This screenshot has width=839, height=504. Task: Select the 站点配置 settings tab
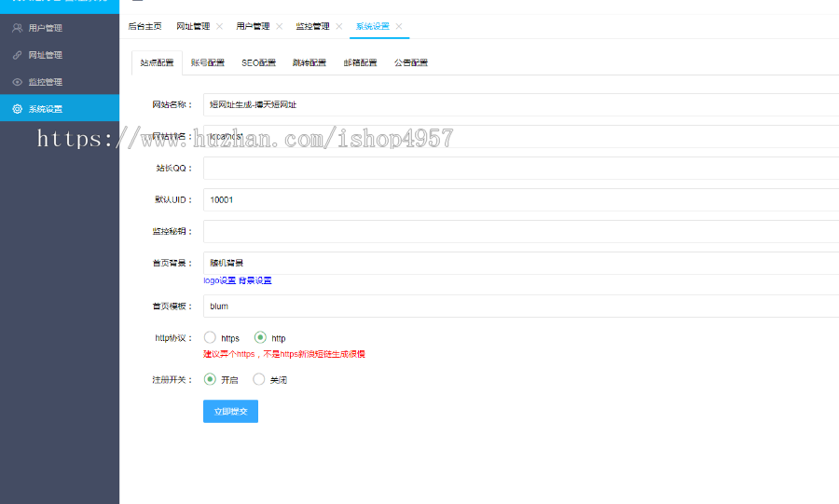pos(157,62)
